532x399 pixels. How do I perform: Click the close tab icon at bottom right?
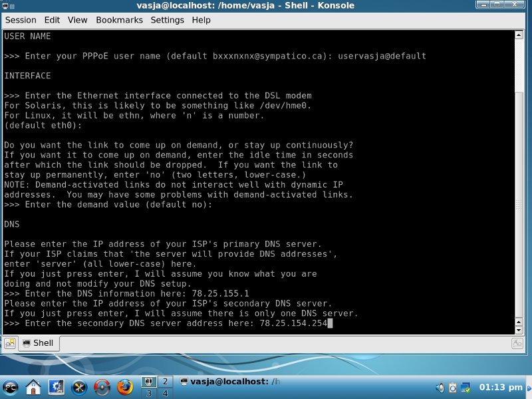[x=517, y=343]
